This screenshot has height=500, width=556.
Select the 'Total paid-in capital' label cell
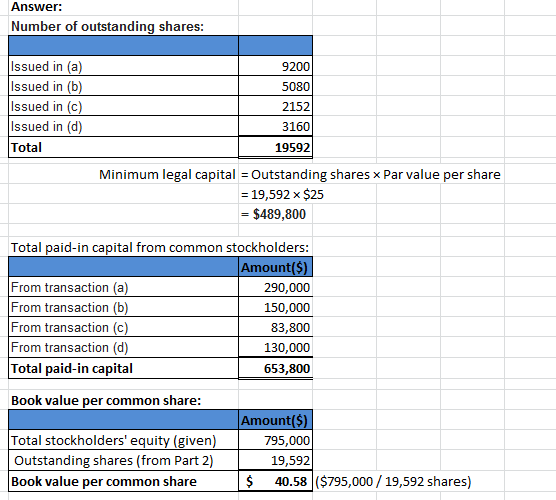pyautogui.click(x=123, y=368)
